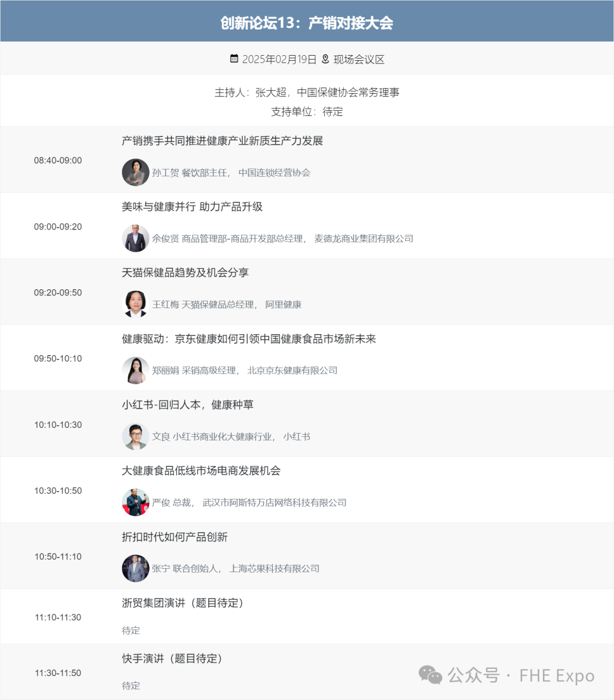Click the 11:30-11:50 time slot
The width and height of the screenshot is (614, 700).
58,673
